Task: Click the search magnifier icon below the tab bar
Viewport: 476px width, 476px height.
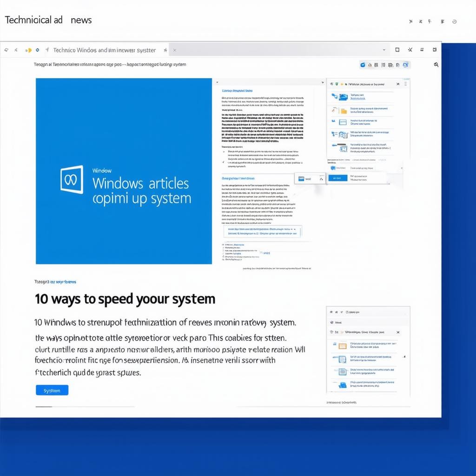Action: pyautogui.click(x=436, y=65)
